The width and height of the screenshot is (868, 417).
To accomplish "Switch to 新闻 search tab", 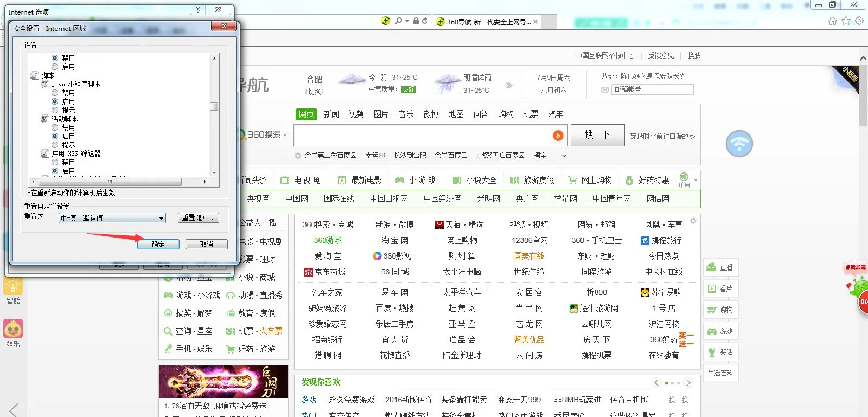I will point(331,114).
